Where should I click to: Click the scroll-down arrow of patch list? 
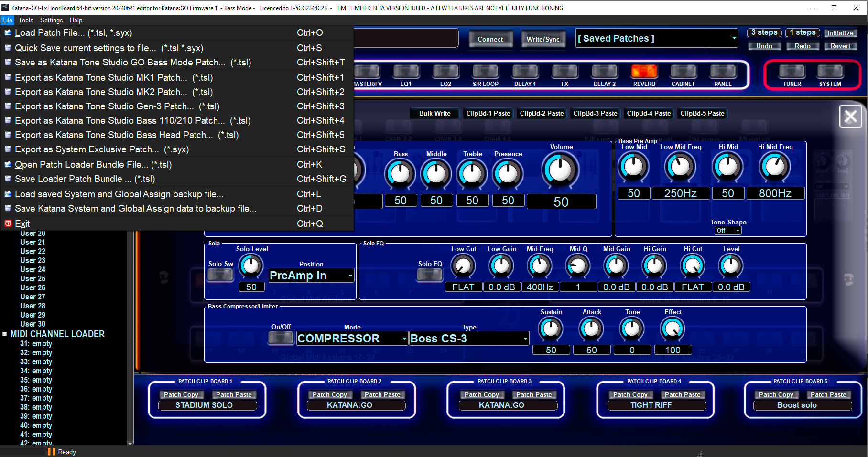(x=130, y=444)
